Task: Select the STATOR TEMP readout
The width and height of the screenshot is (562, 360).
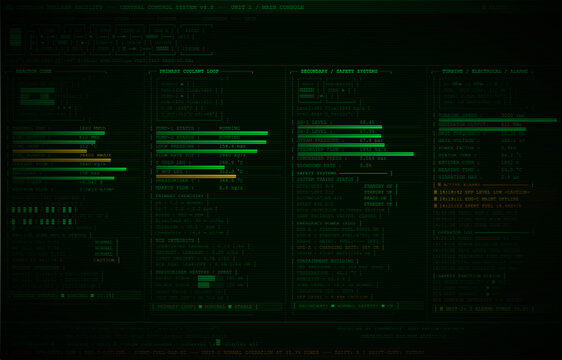Action: pyautogui.click(x=480, y=155)
